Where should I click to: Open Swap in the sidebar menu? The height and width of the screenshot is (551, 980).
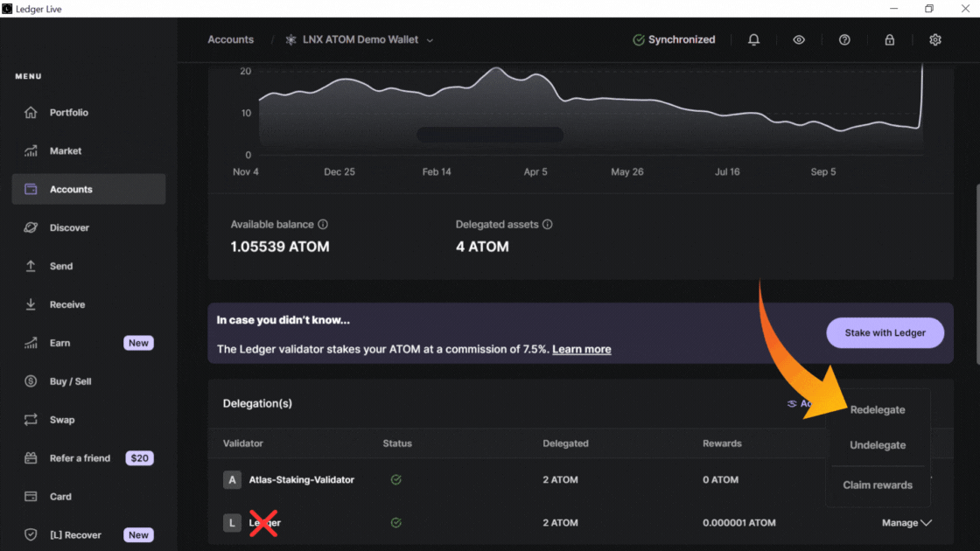coord(61,420)
